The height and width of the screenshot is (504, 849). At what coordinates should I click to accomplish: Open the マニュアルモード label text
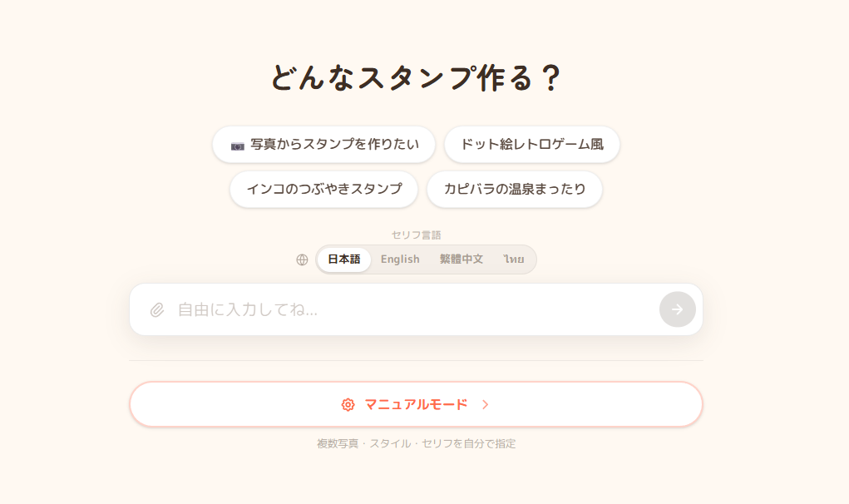416,405
